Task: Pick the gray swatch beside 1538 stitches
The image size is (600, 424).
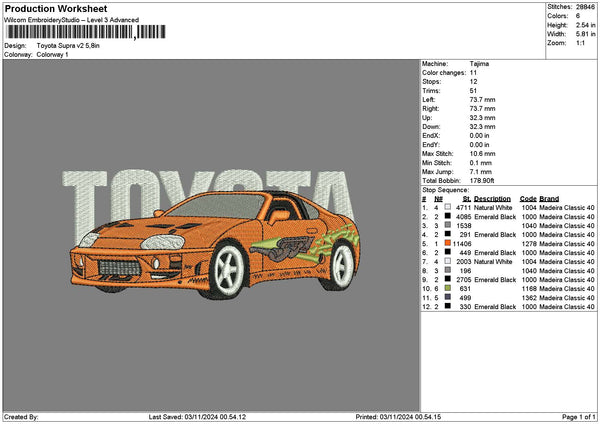Action: 447,225
